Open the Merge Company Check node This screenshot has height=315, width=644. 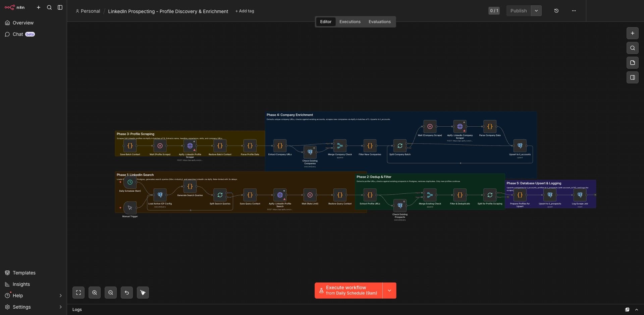coord(340,146)
